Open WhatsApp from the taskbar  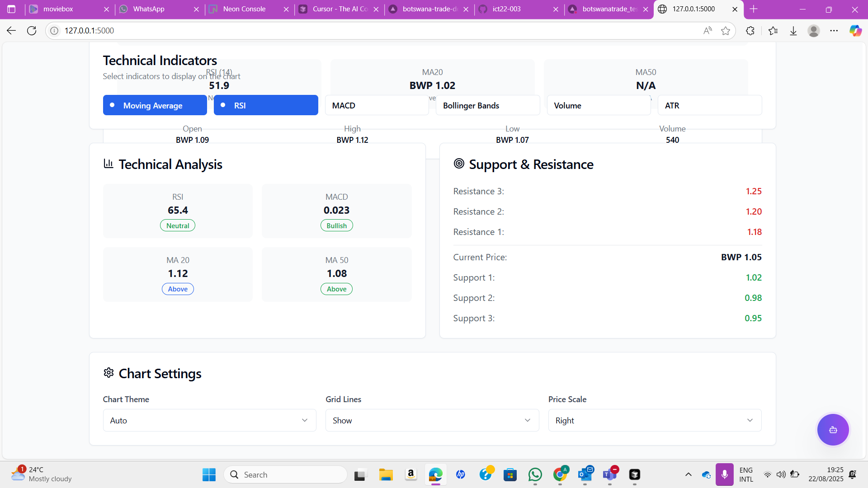[535, 474]
